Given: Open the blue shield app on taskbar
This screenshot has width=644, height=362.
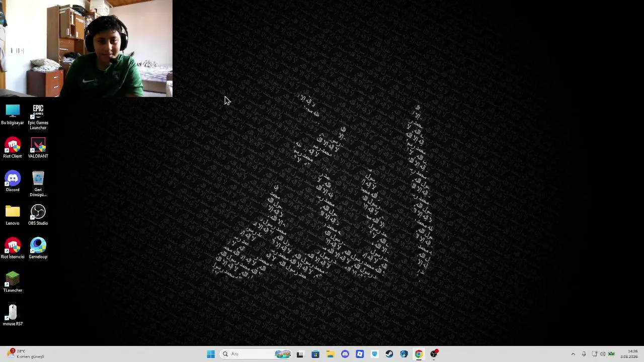Looking at the screenshot, I should [x=375, y=354].
